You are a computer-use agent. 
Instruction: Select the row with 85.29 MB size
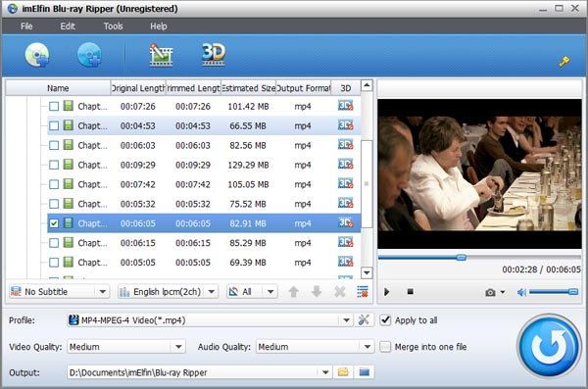204,243
